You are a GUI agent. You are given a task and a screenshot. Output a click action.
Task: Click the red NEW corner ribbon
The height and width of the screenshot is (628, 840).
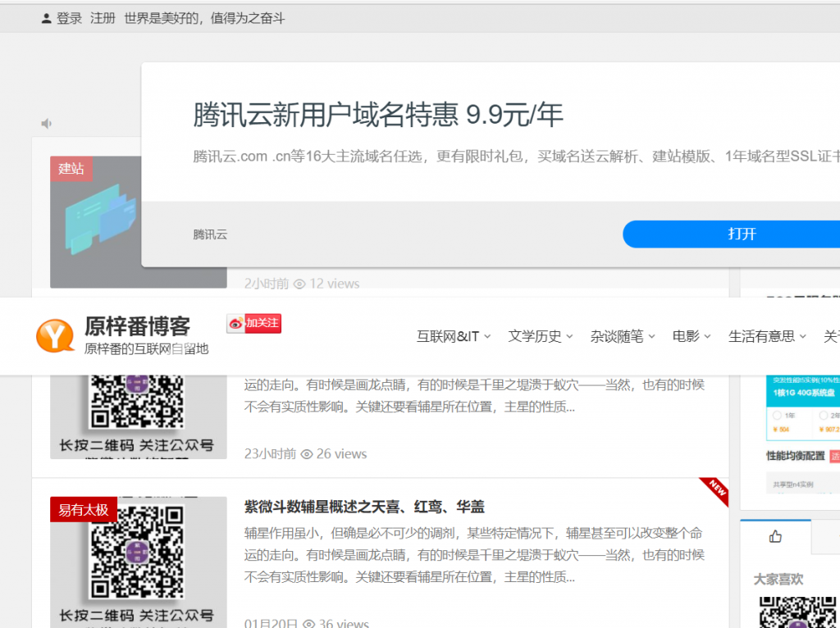coord(716,490)
